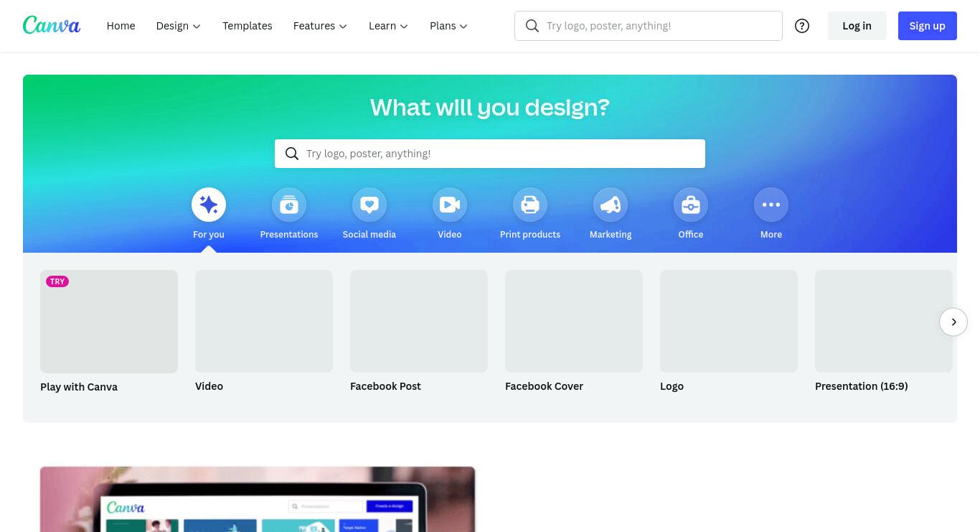Click the laptop promo image
This screenshot has width=980, height=532.
tap(258, 500)
